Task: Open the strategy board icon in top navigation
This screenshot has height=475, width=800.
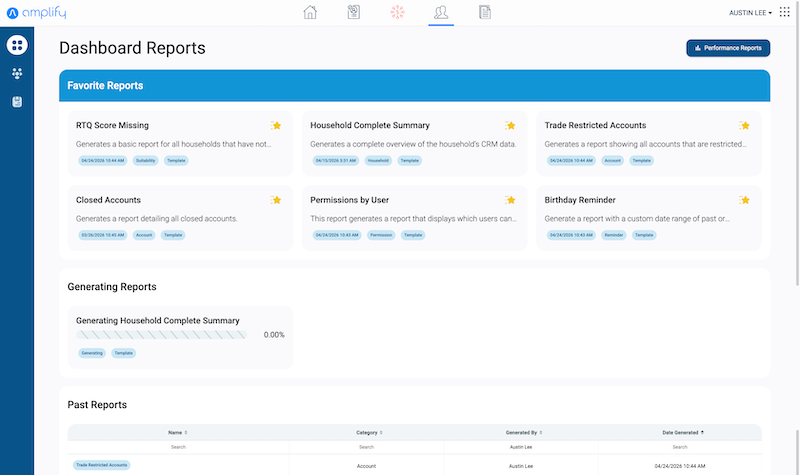Action: tap(354, 12)
